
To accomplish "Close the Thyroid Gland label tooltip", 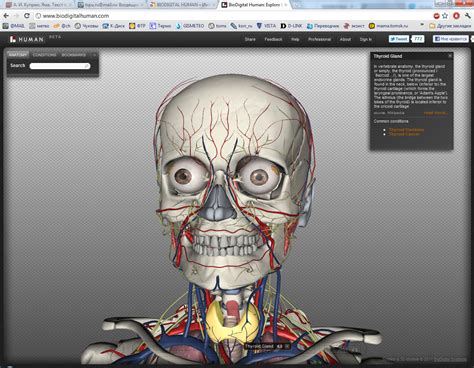I will [286, 346].
